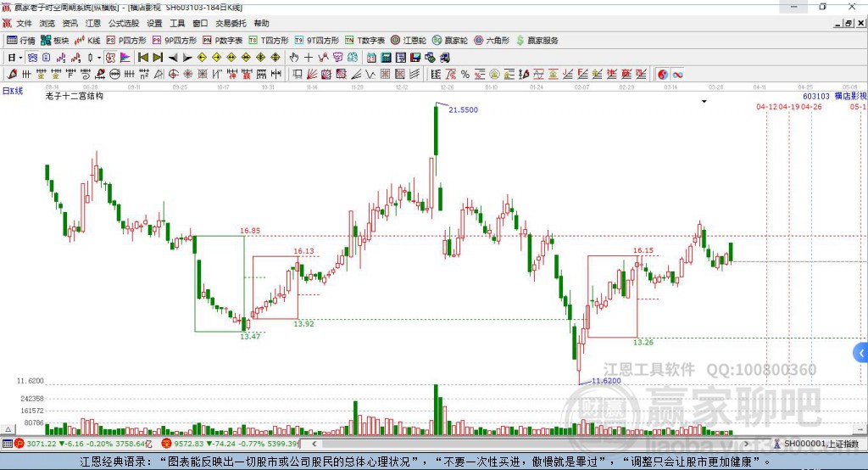Expand the candlestick style dropdown arrow

pyautogui.click(x=99, y=57)
